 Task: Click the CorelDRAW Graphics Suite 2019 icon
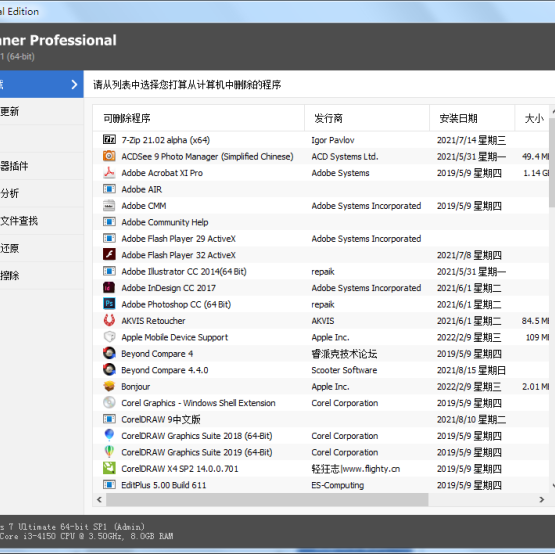click(109, 452)
